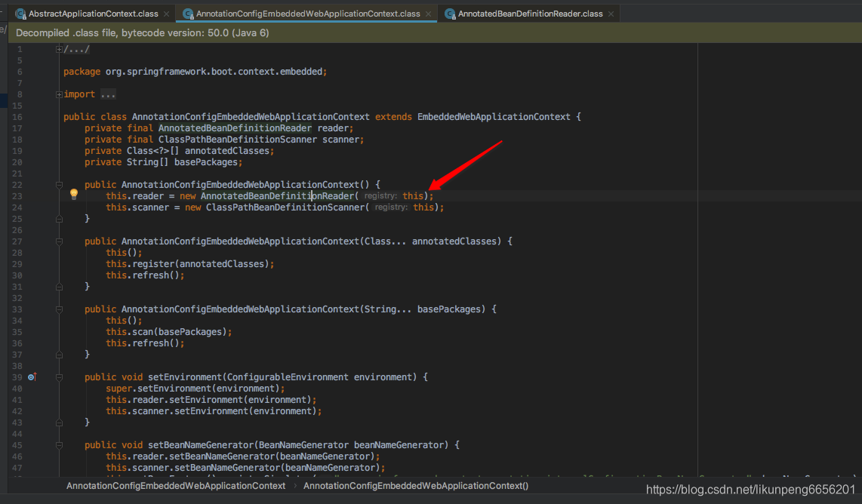
Task: Click class file icon on AnnotatedBeanDefinitionReader tab
Action: 450,14
